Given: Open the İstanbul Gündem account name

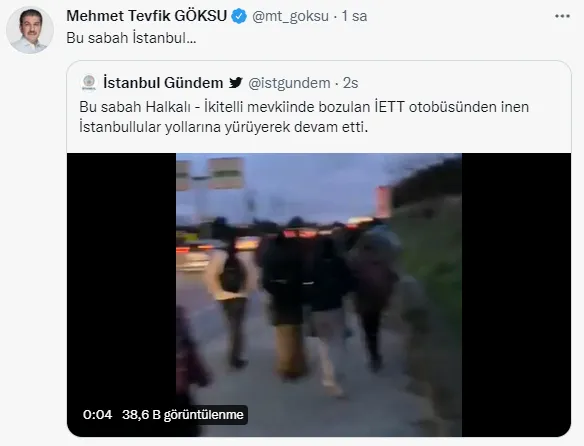Looking at the screenshot, I should (x=163, y=83).
